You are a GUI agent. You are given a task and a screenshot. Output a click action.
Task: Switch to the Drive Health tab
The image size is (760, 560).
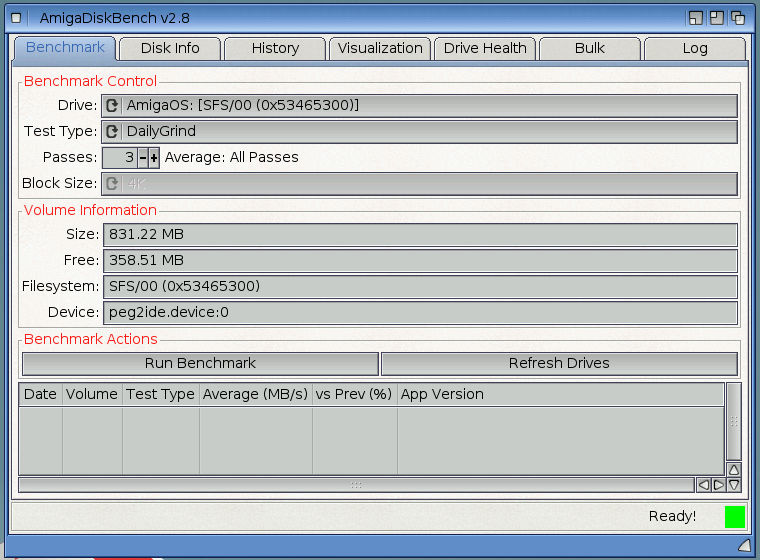pyautogui.click(x=485, y=48)
